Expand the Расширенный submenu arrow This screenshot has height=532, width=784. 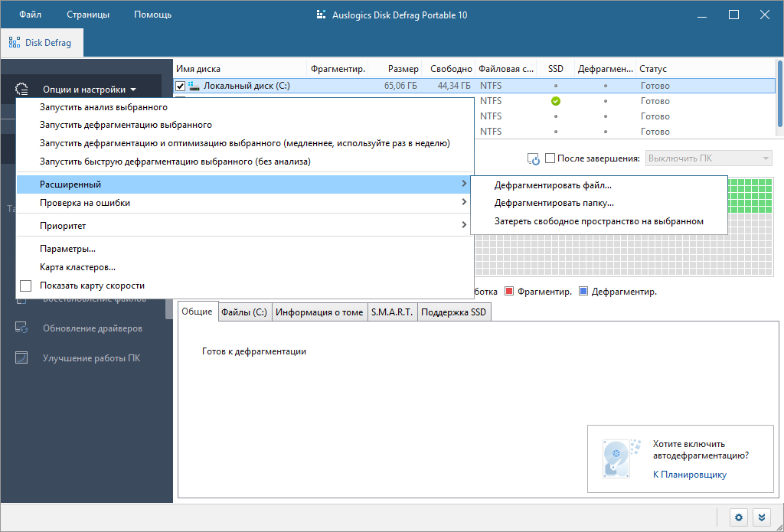pyautogui.click(x=464, y=184)
